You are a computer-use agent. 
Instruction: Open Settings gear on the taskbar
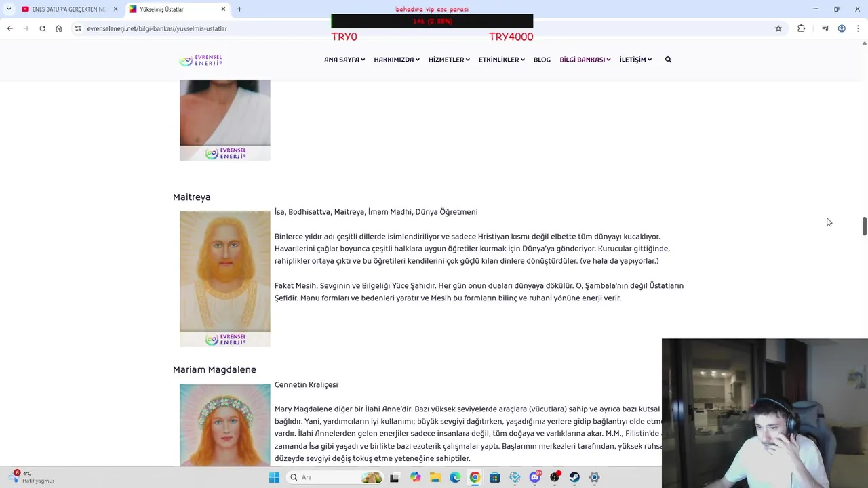[595, 477]
